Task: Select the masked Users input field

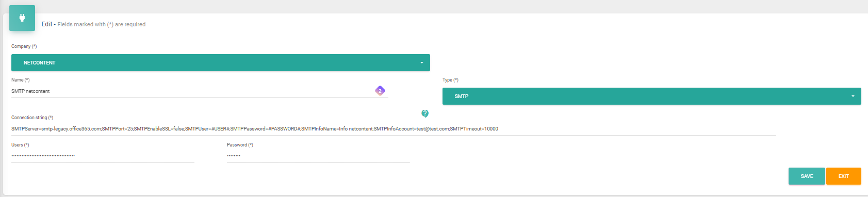Action: 103,156
